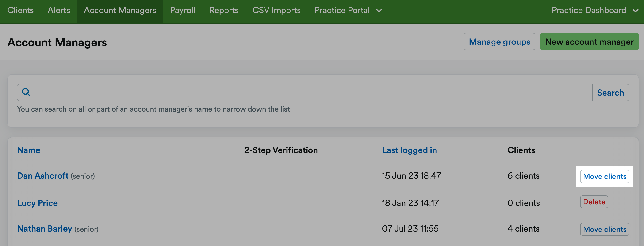
Task: Sort by Last logged in column
Action: (409, 150)
